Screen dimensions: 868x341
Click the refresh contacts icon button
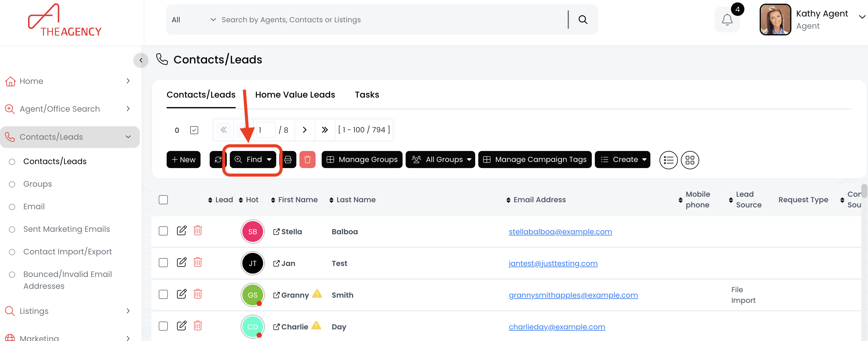pos(217,160)
